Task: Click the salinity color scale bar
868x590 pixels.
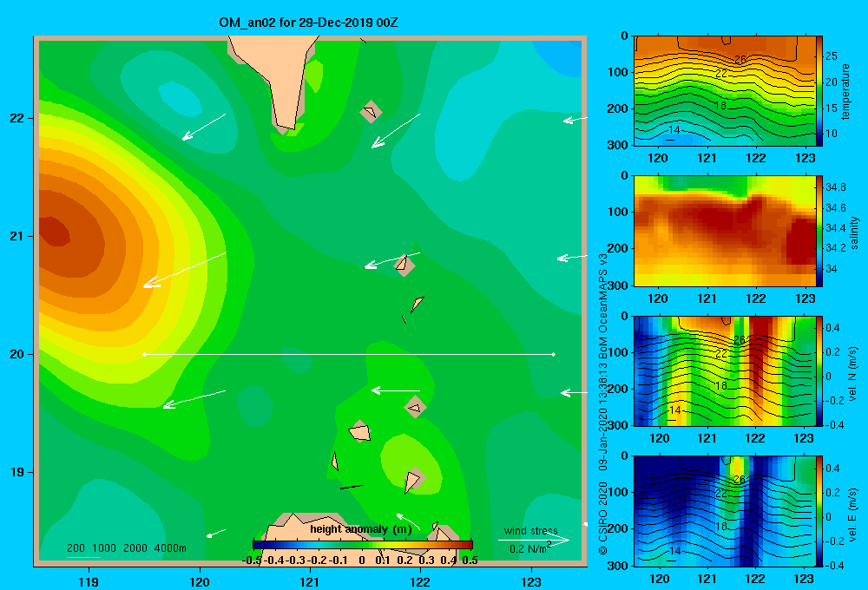Action: click(x=819, y=231)
